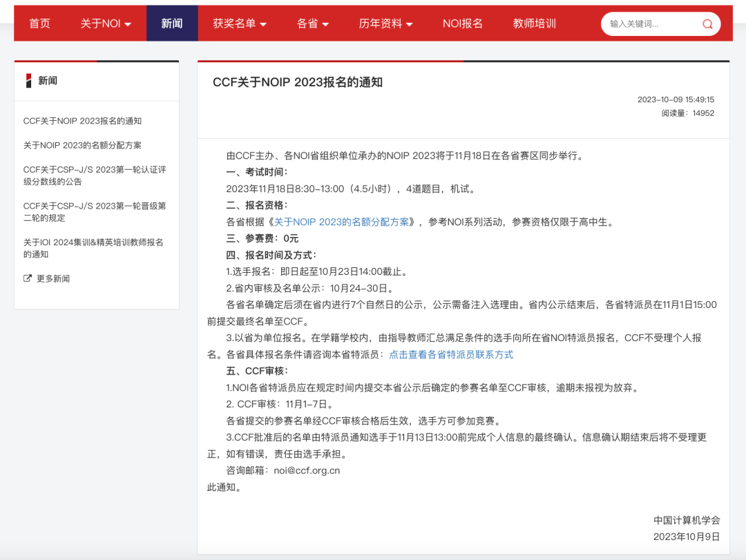Click the search magnifier icon
The image size is (746, 560).
(x=707, y=23)
